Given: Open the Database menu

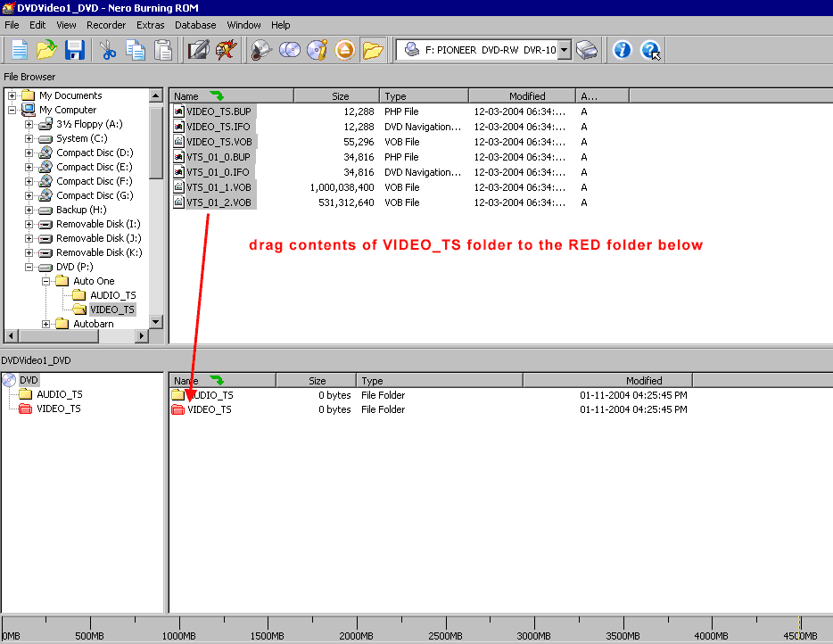Looking at the screenshot, I should (x=195, y=25).
